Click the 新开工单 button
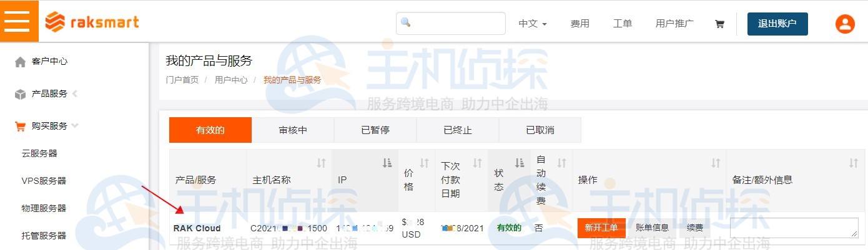Viewport: 868px width, 250px height. (601, 228)
